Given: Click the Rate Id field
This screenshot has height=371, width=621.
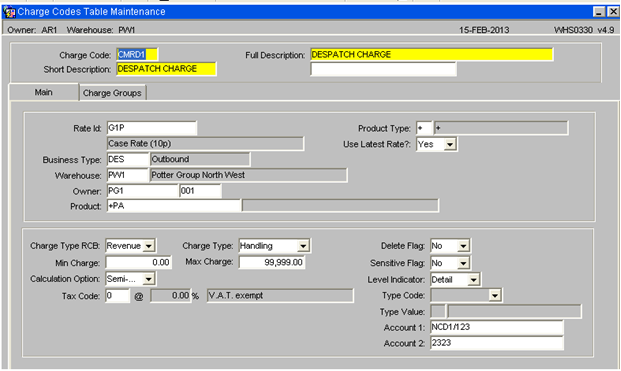Looking at the screenshot, I should [152, 128].
